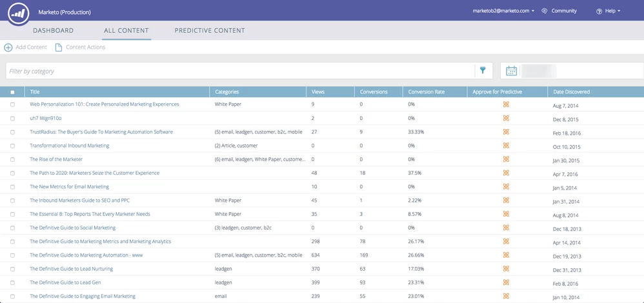The height and width of the screenshot is (303, 644).
Task: Toggle predictive approval for New Metrics for Email Marketing
Action: pyautogui.click(x=506, y=186)
